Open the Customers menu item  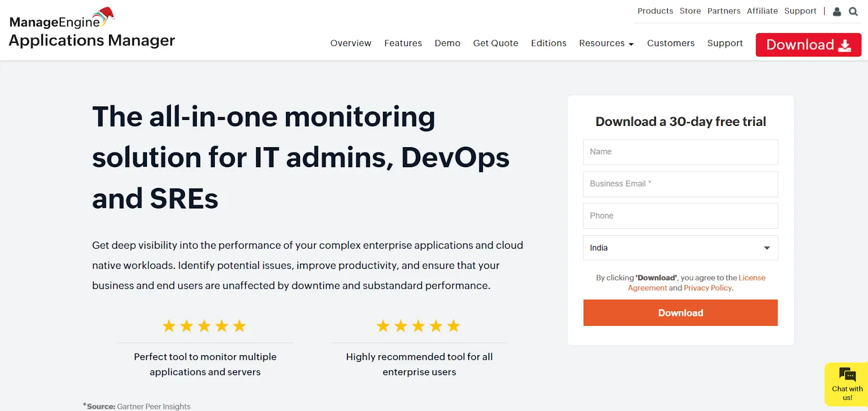(671, 43)
